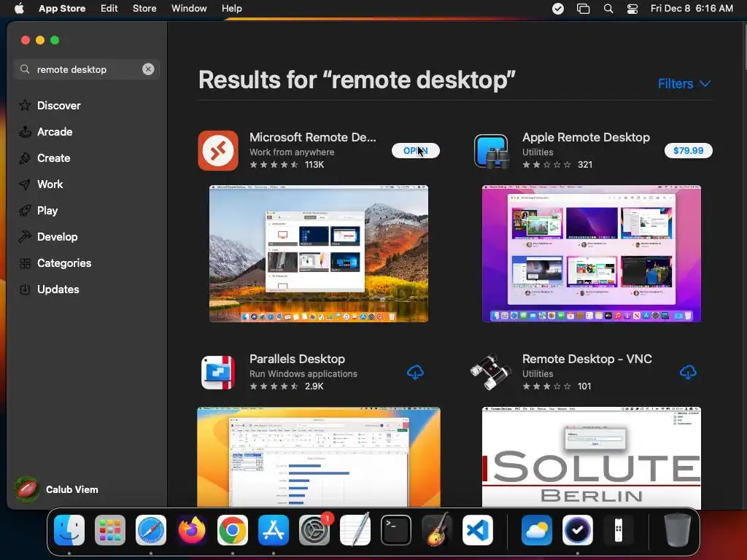Launch Terminal from the Dock
Screen dimensions: 747x560
396,529
